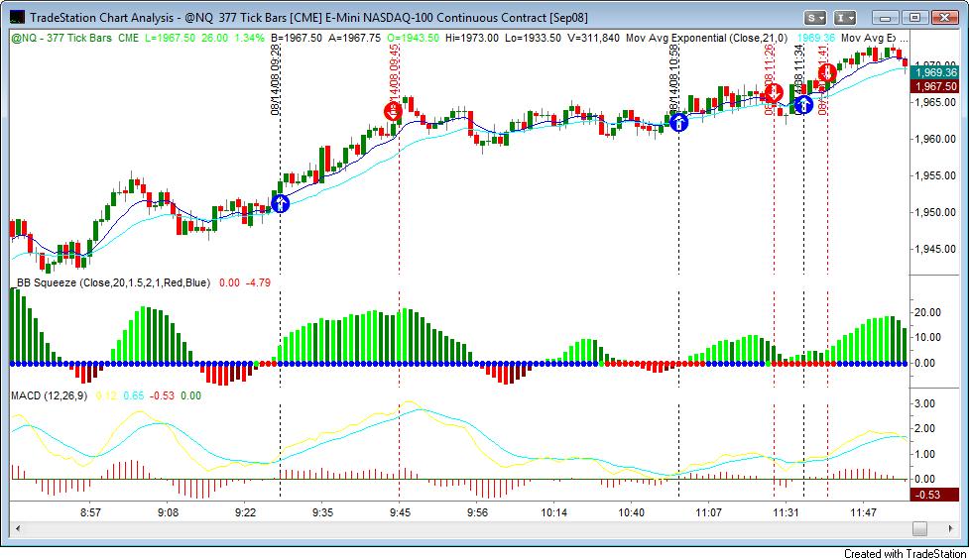Click the TradeStation chart window icon

pyautogui.click(x=17, y=18)
